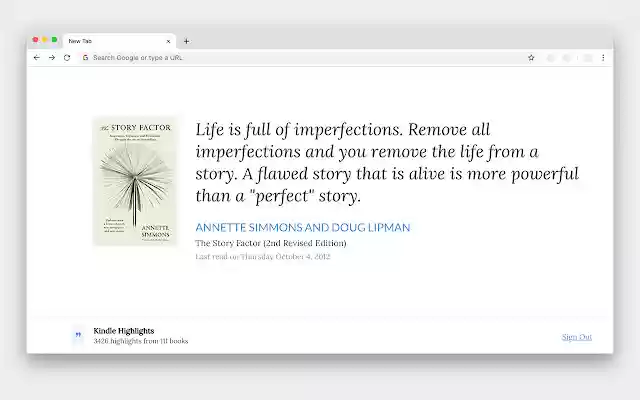Viewport: 640px width, 400px height.
Task: Click the profile avatar icon beside the menu
Action: tap(588, 58)
